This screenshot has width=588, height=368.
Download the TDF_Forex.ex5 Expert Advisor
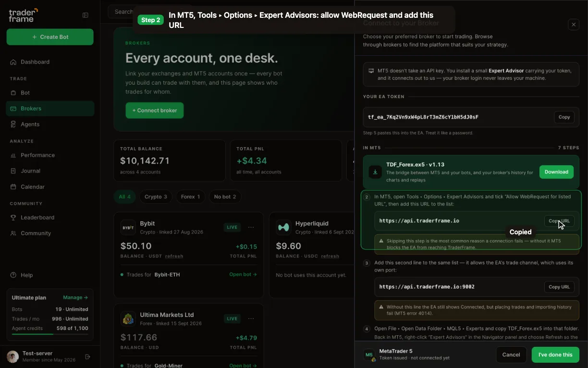click(556, 172)
